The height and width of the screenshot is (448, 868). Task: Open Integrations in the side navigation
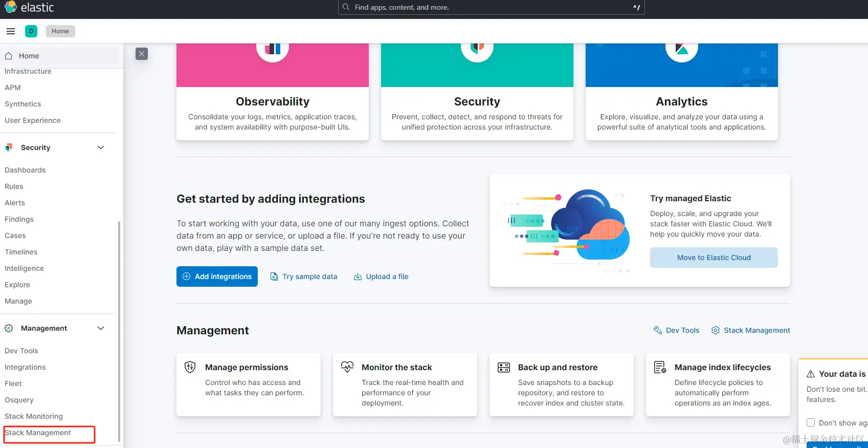pyautogui.click(x=25, y=367)
